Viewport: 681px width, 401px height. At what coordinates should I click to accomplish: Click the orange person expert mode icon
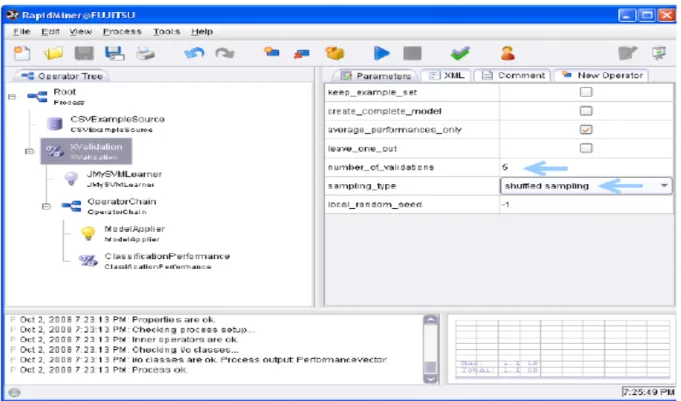pyautogui.click(x=507, y=53)
